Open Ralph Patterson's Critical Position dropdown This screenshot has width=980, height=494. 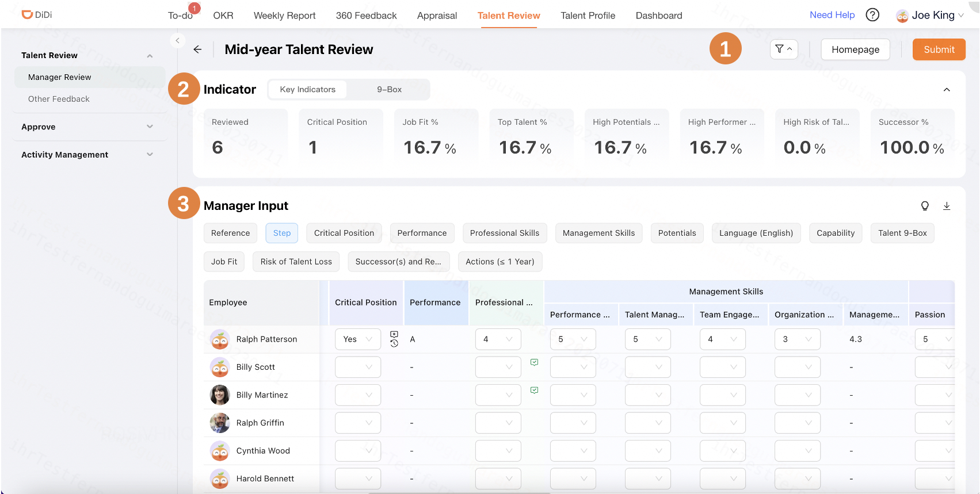[x=357, y=339]
